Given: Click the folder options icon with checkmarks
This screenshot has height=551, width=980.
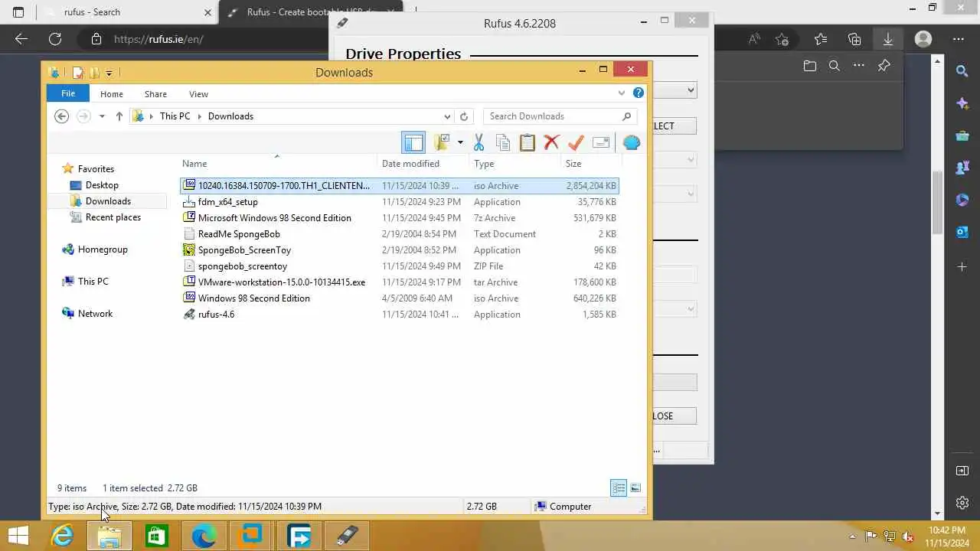Looking at the screenshot, I should (442, 142).
